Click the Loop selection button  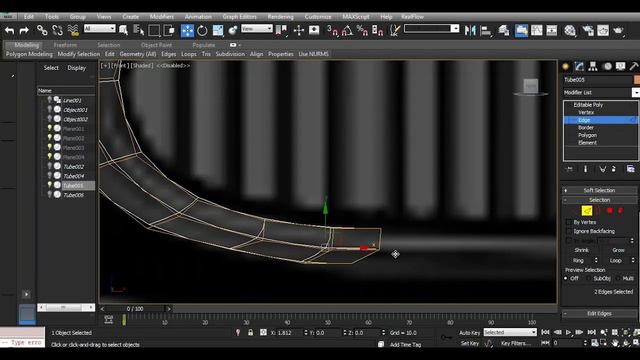pyautogui.click(x=616, y=260)
